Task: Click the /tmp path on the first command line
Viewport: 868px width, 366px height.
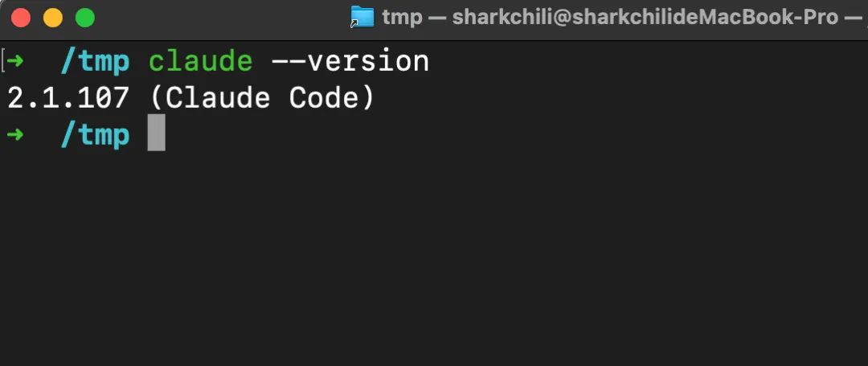Action: coord(95,62)
